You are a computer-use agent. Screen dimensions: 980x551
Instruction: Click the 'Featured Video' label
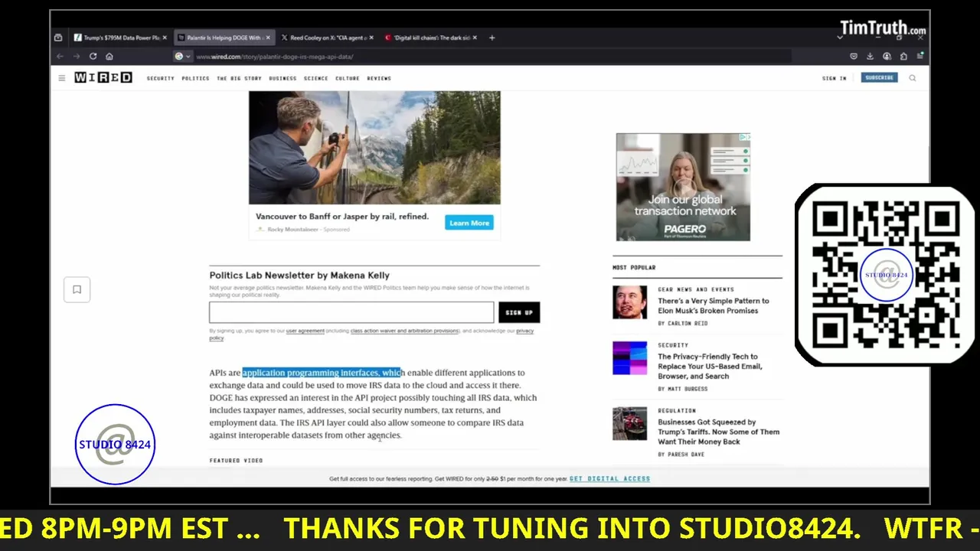coord(236,461)
